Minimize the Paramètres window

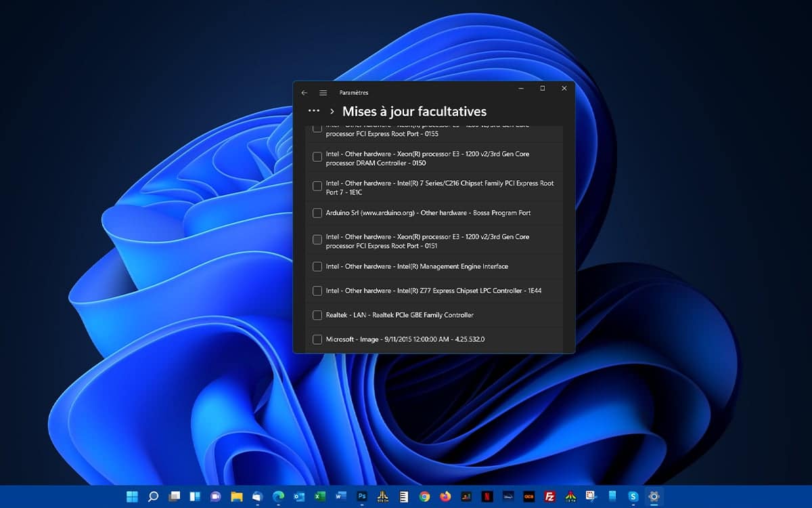click(x=521, y=88)
